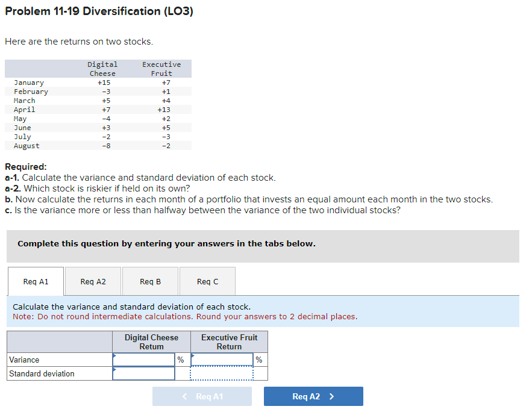Click the Executive Fruit Return column header
This screenshot has width=532, height=418.
coord(229,342)
